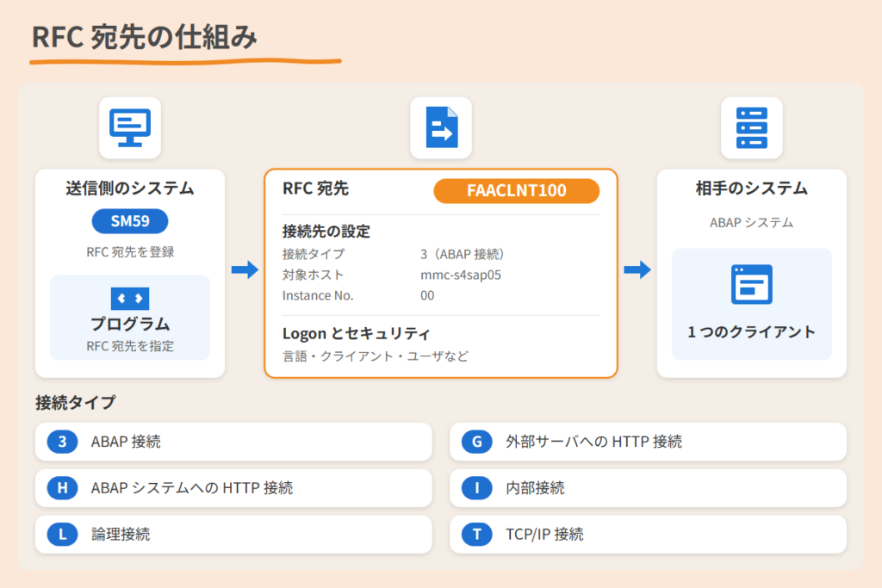Click the circled G badge
The height and width of the screenshot is (588, 882).
(477, 442)
